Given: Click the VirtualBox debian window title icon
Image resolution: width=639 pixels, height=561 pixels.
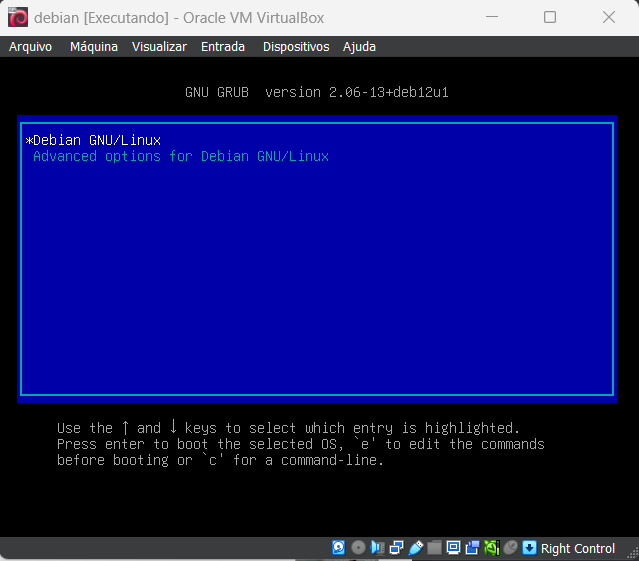Looking at the screenshot, I should coord(18,18).
